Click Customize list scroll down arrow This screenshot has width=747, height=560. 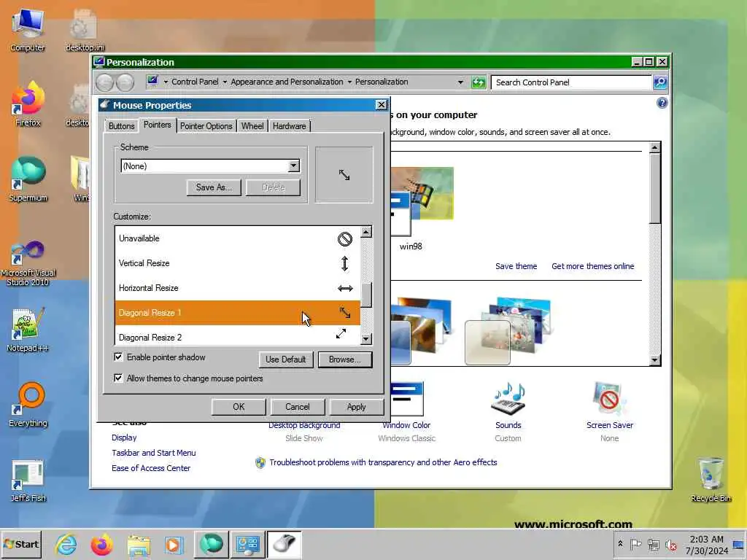click(366, 339)
